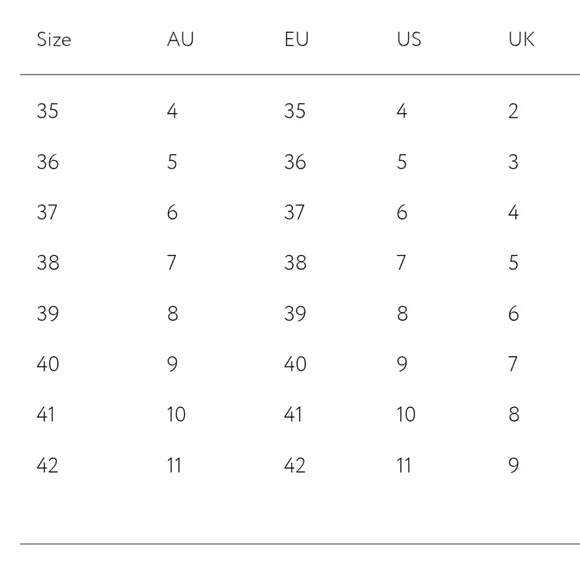Click AU value 10 in row 41
The width and height of the screenshot is (580, 580).
(176, 414)
